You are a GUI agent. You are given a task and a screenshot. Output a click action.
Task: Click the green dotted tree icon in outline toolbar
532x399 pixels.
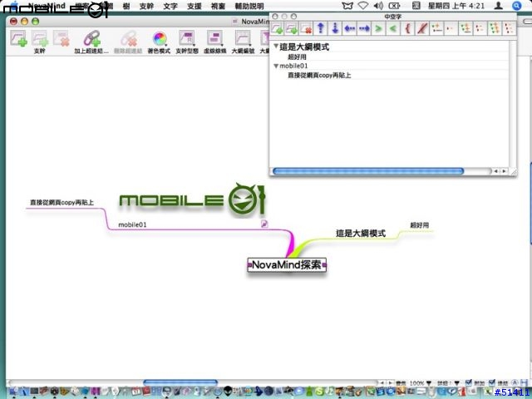coord(495,28)
